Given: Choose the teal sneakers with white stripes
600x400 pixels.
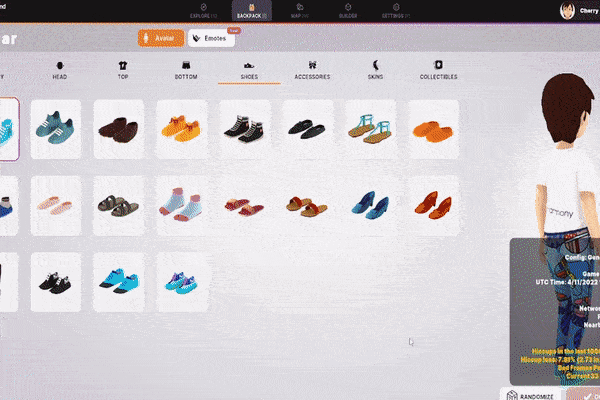Looking at the screenshot, I should click(56, 129).
